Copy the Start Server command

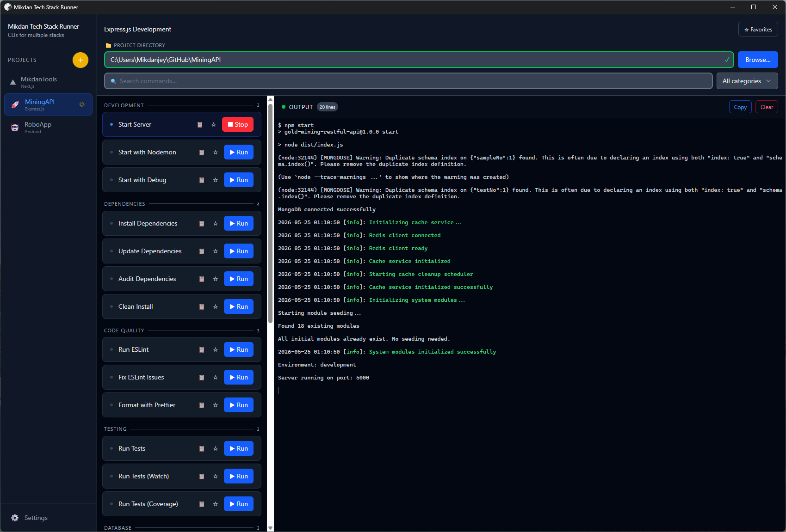coord(200,125)
